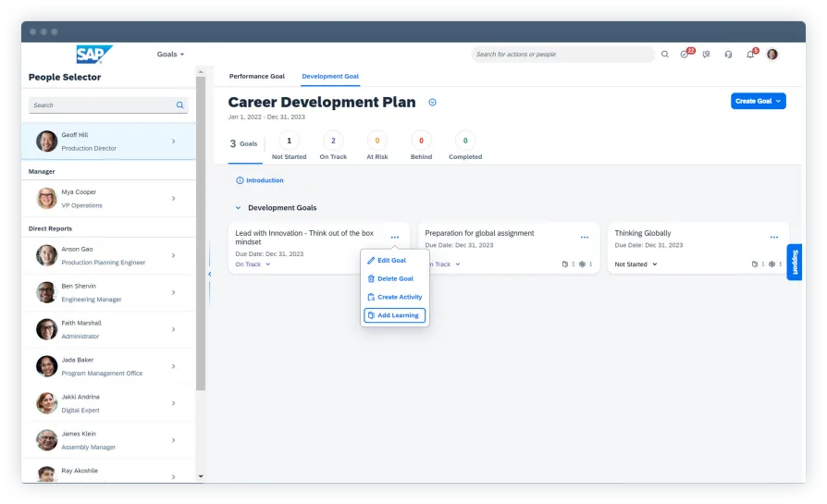Click the headset support icon in header

pyautogui.click(x=728, y=55)
